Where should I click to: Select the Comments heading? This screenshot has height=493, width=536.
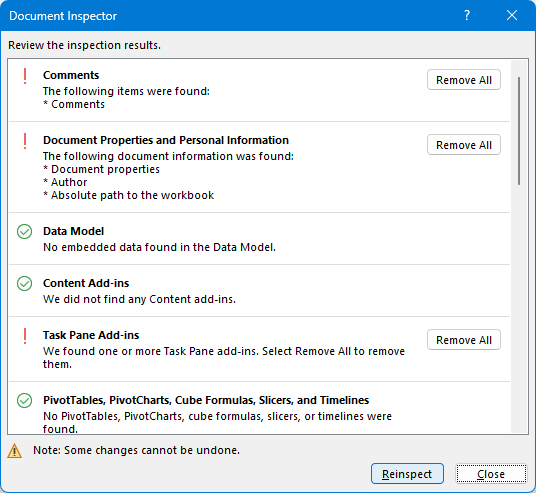pos(71,75)
